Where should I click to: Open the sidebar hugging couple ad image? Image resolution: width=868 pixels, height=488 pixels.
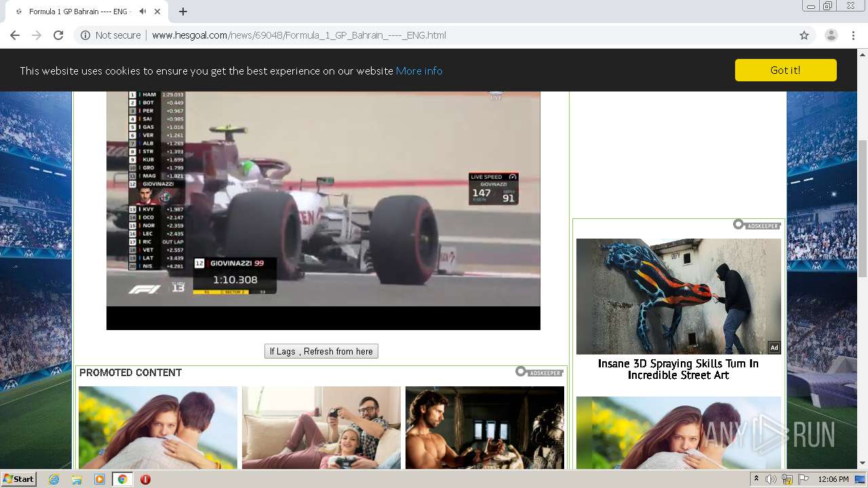679,432
